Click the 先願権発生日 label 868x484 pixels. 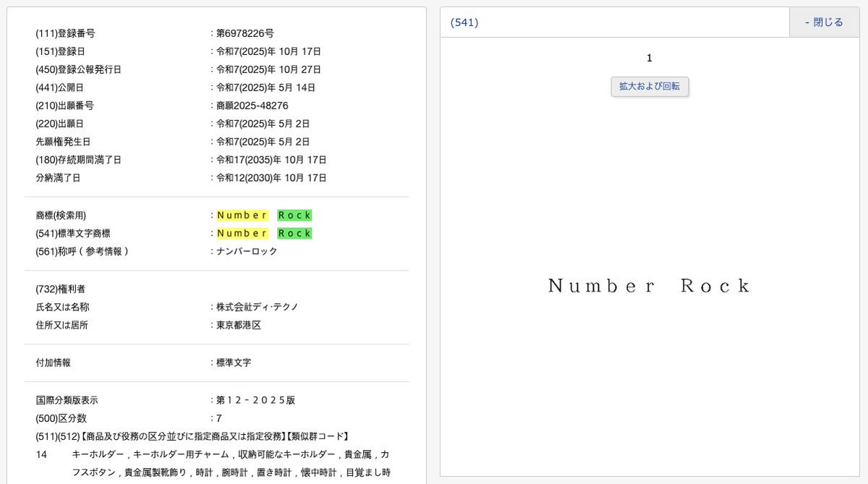[63, 142]
